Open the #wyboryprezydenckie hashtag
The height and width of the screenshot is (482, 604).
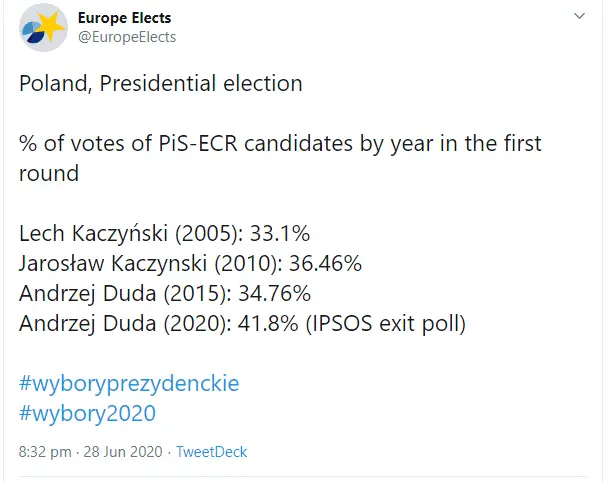pyautogui.click(x=129, y=383)
